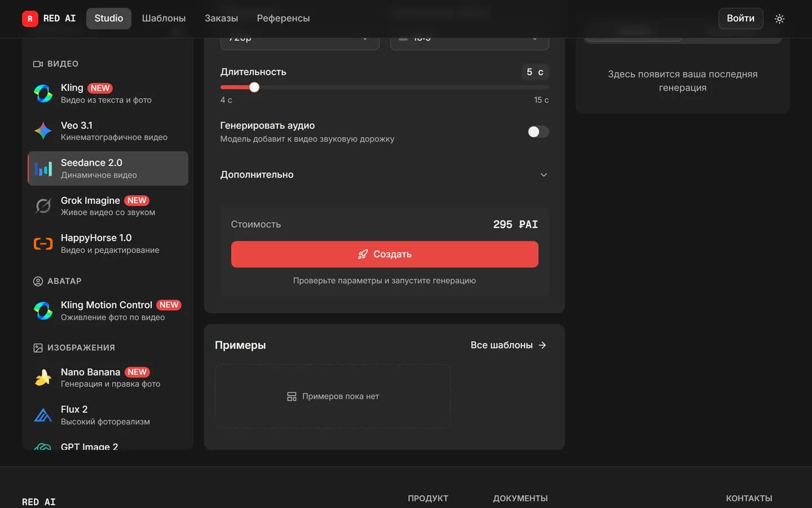Screen dimensions: 812x508
Task: Go to the Шаблоны tab
Action: click(x=164, y=19)
